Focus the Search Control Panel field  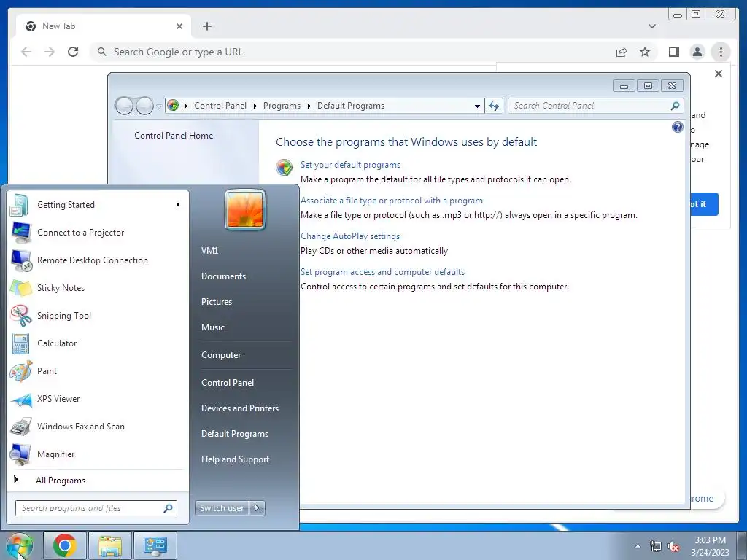click(596, 106)
